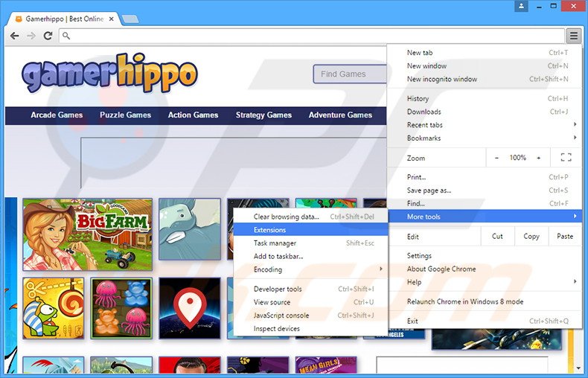Toggle fullscreen mode icon in Zoom row
Viewport: 588px width, 378px height.
[x=566, y=158]
